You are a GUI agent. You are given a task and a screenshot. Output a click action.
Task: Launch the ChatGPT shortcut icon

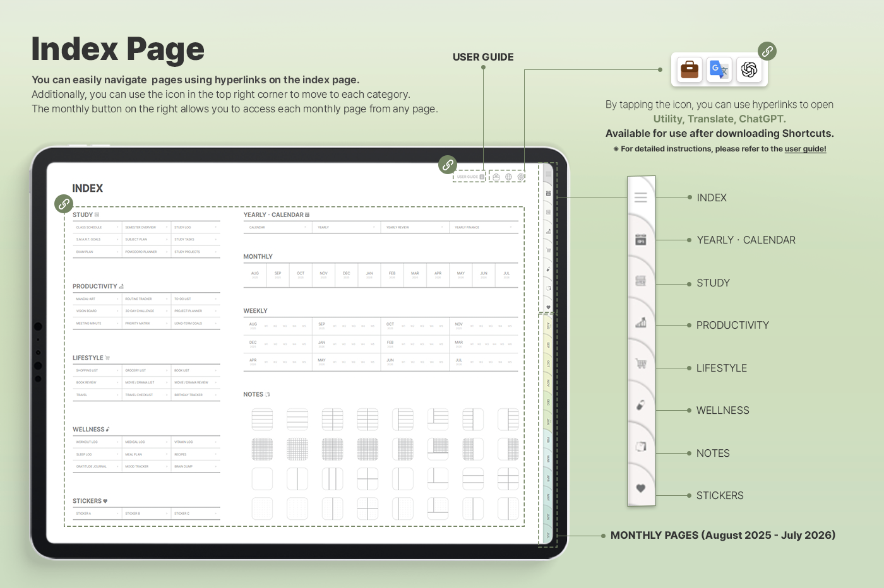(x=749, y=69)
